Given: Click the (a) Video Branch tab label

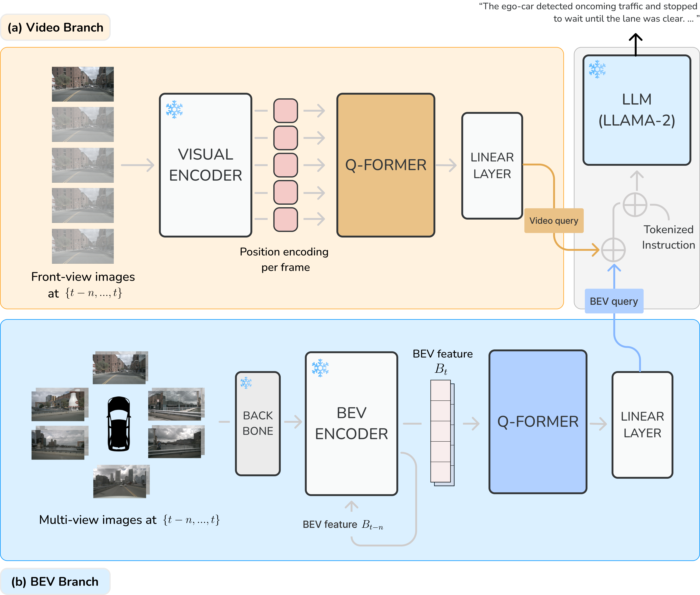Looking at the screenshot, I should (x=56, y=28).
